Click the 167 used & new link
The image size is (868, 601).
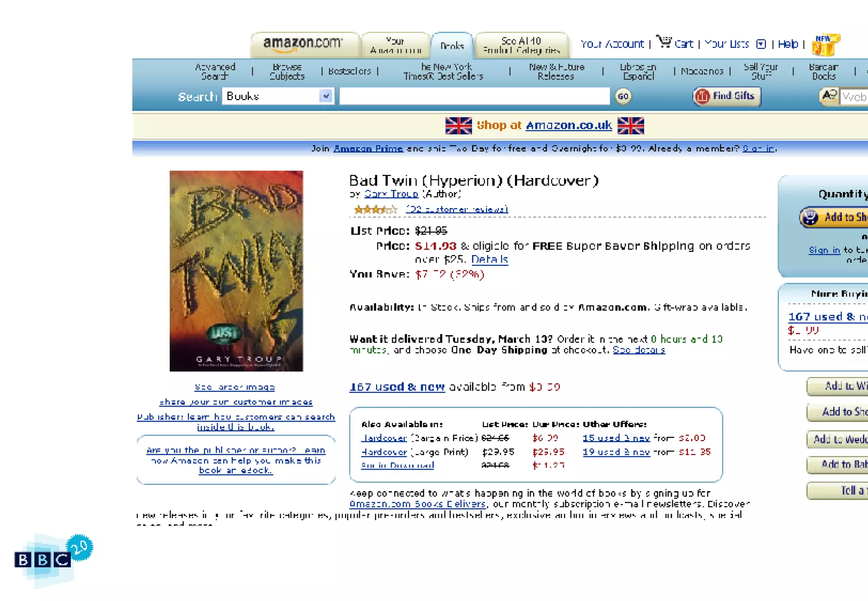[397, 387]
